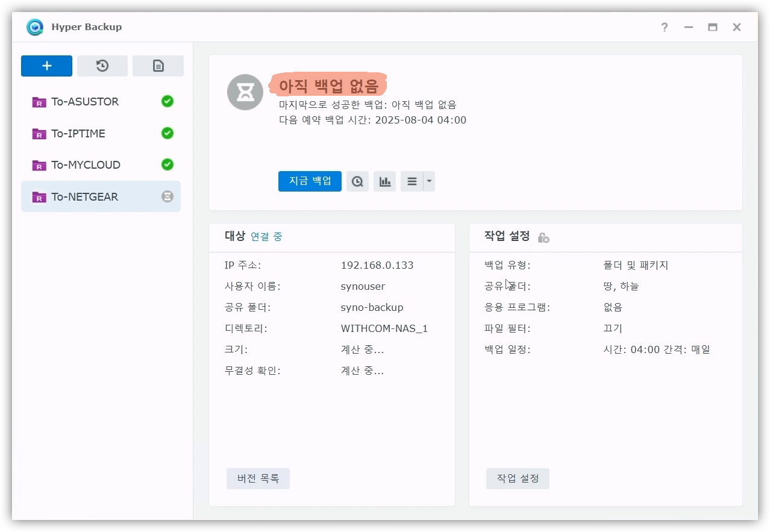Select the To-MYCLOUD backup task
The image size is (770, 532).
[x=86, y=165]
